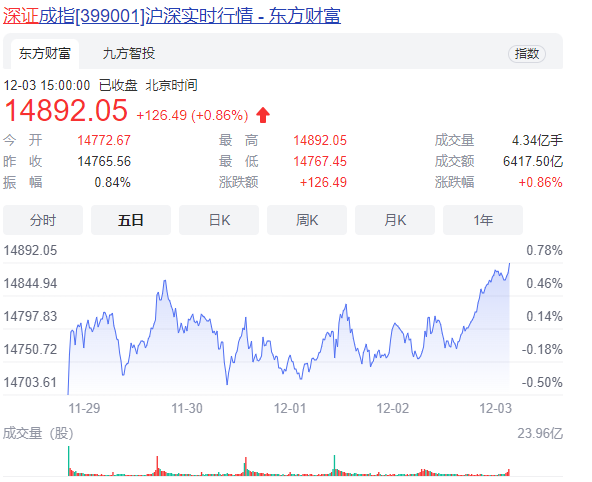Click the 今开 value 14772.67
The image size is (592, 482).
click(104, 140)
